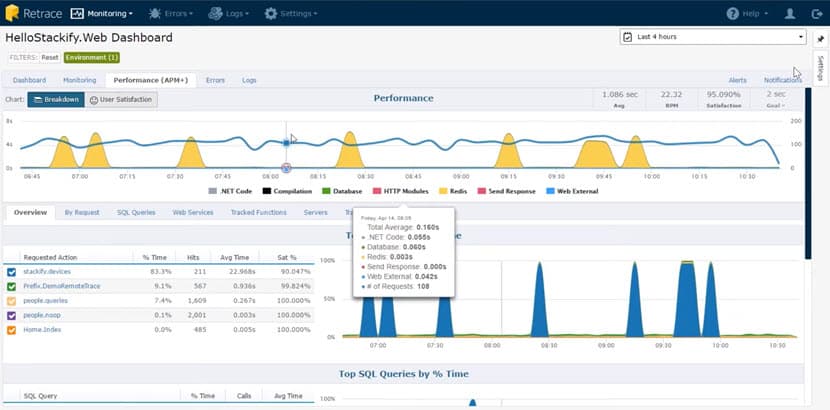This screenshot has height=410, width=830.
Task: Click the Retrace logo icon
Action: (x=12, y=13)
